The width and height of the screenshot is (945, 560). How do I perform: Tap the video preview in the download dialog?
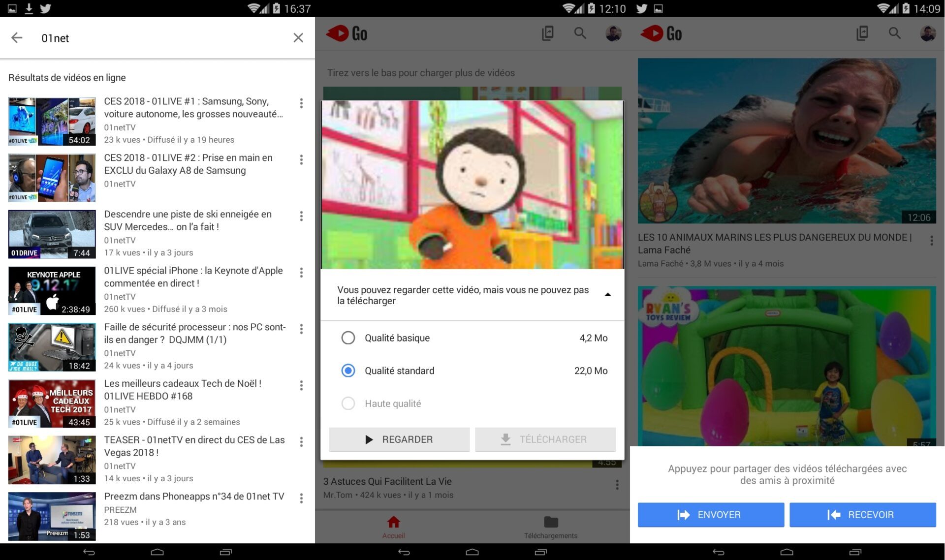pos(472,185)
